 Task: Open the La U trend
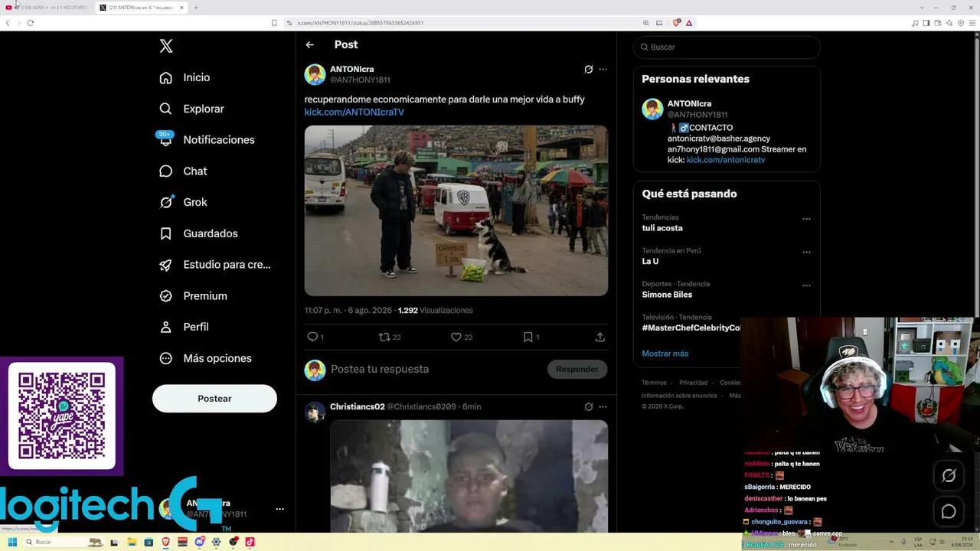(x=650, y=261)
